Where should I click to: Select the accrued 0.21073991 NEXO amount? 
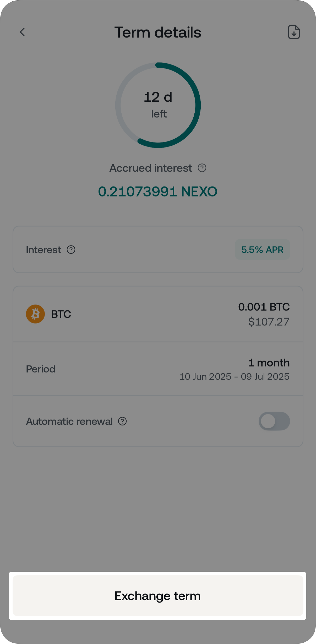(158, 192)
